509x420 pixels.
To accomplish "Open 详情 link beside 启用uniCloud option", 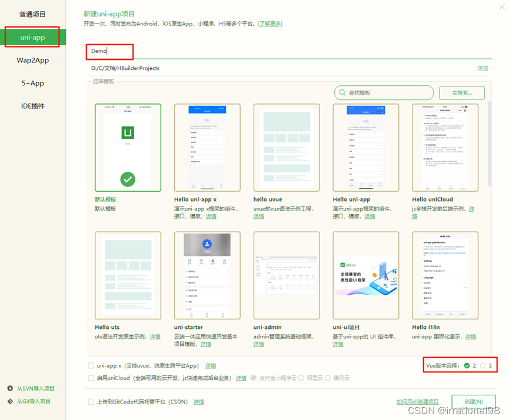I will pyautogui.click(x=241, y=378).
